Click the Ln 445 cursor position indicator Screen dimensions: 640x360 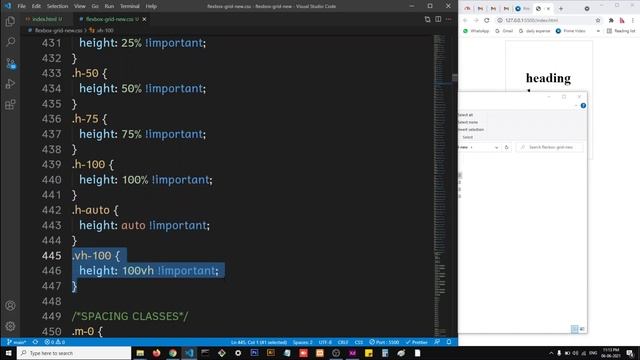click(x=259, y=342)
